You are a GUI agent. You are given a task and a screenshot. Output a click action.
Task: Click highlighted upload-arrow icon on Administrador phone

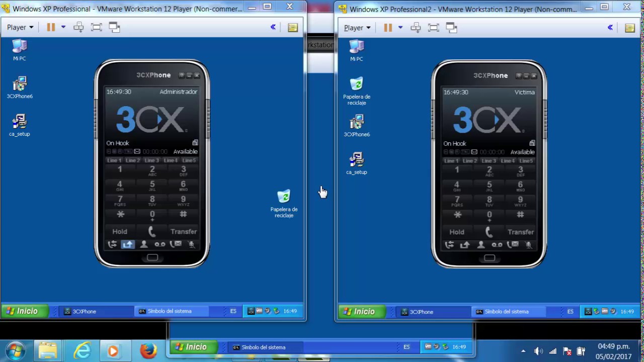click(128, 244)
